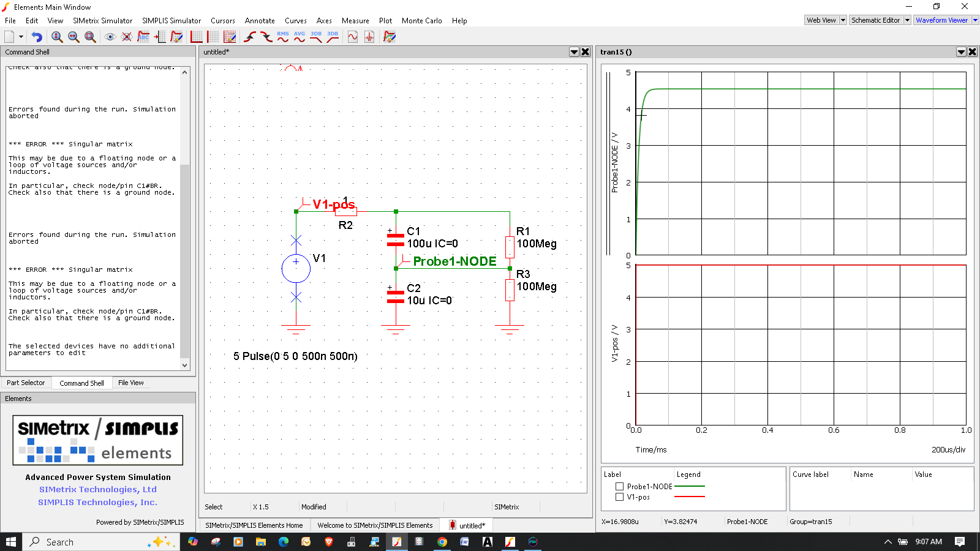Select the untitled* schematic tab
Screen dimensions: 980x551
pyautogui.click(x=467, y=525)
